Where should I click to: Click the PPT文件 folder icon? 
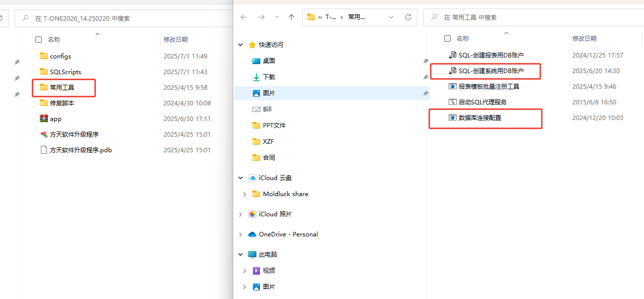click(256, 125)
